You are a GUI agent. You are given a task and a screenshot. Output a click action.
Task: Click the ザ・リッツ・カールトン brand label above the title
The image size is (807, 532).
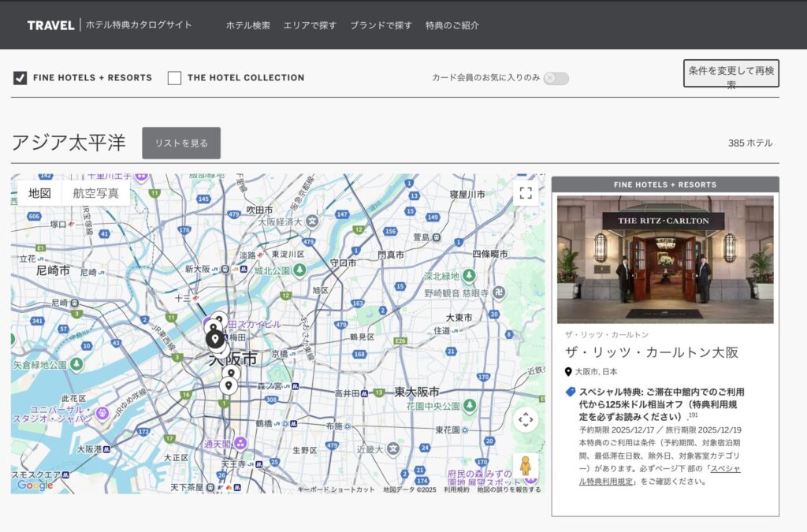pyautogui.click(x=607, y=335)
